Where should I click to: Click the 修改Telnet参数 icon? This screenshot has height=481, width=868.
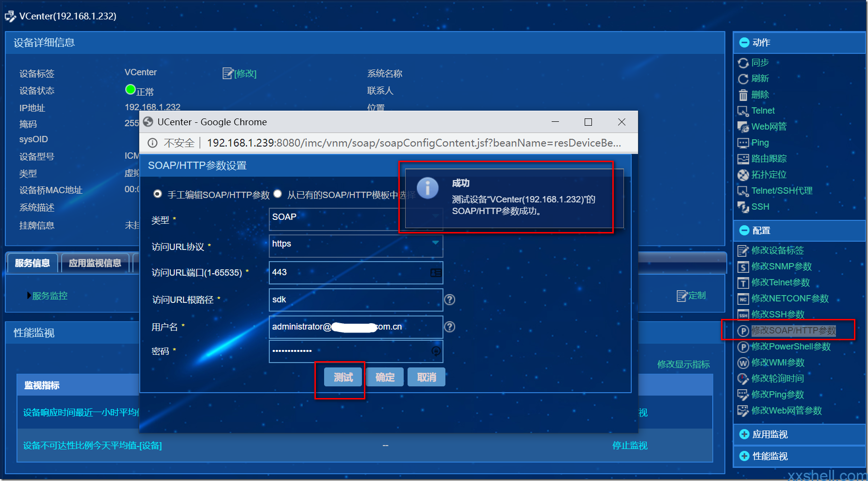click(743, 283)
